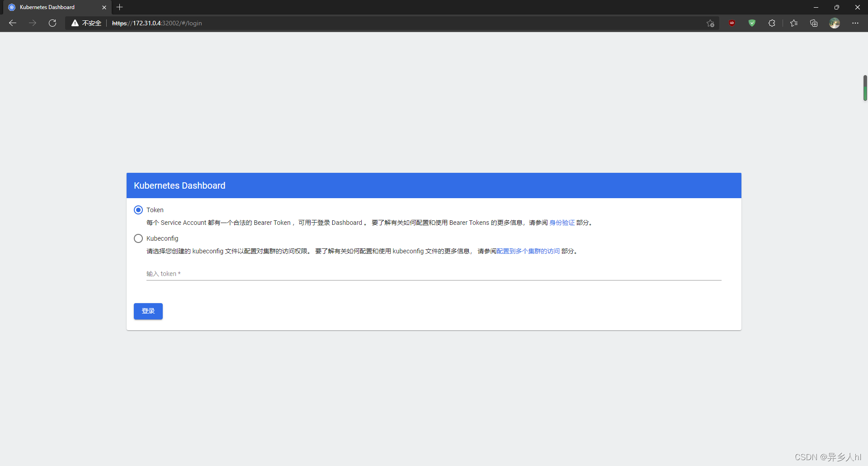Open the user profile avatar
Screen dimensions: 868x466
[835, 23]
